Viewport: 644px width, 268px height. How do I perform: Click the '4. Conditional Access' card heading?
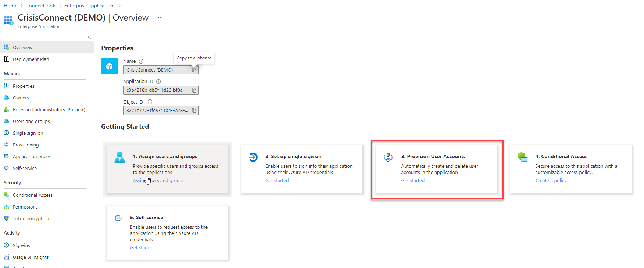click(561, 156)
